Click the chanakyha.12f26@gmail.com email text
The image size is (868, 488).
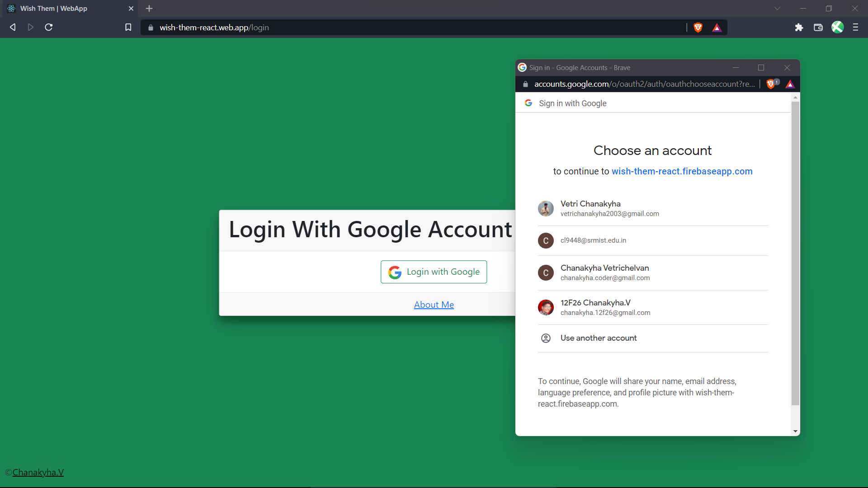click(605, 313)
